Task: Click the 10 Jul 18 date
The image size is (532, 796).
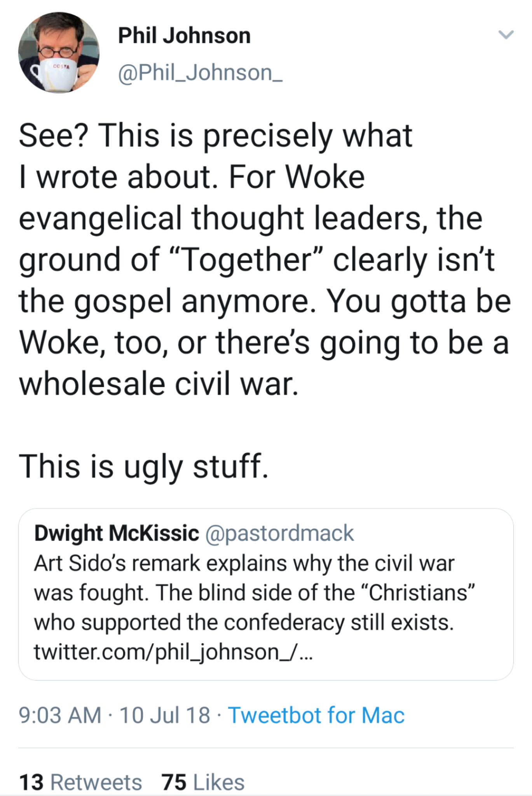Action: click(165, 715)
